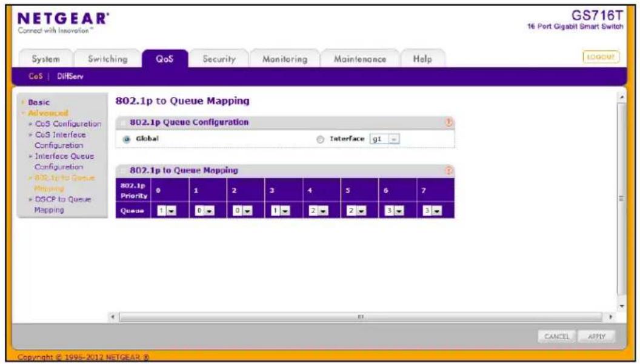Screen dimensions: 640x364
Task: Open CoS Configuration in sidebar
Action: pyautogui.click(x=68, y=124)
